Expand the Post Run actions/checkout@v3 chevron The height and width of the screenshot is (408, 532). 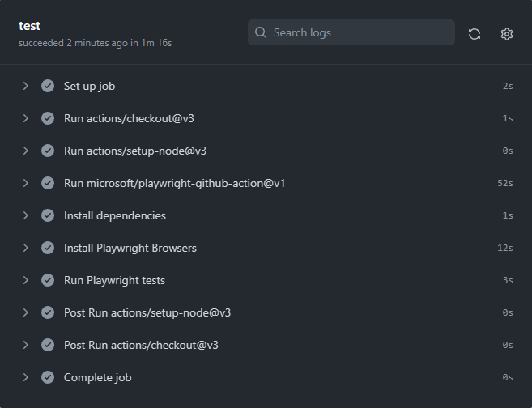point(25,345)
